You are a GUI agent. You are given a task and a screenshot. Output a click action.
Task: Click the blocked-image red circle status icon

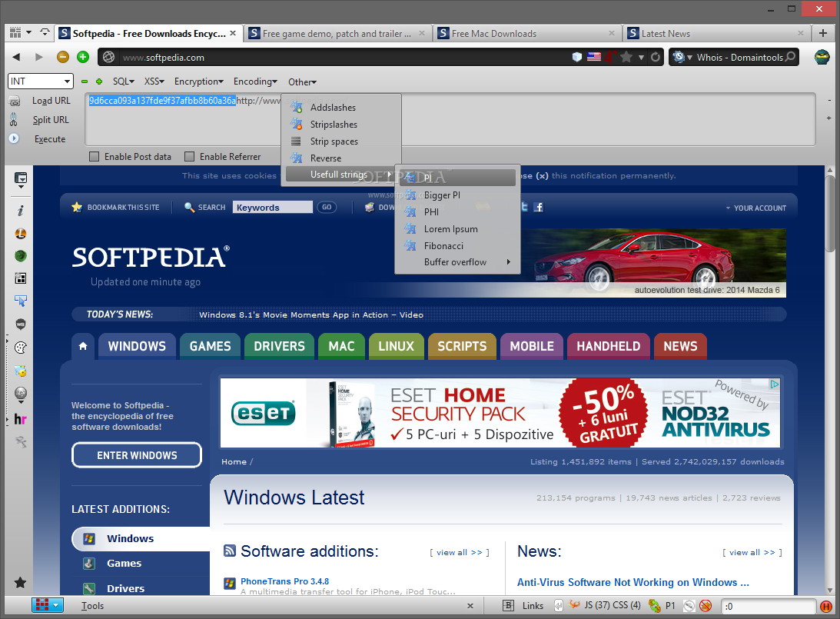706,606
